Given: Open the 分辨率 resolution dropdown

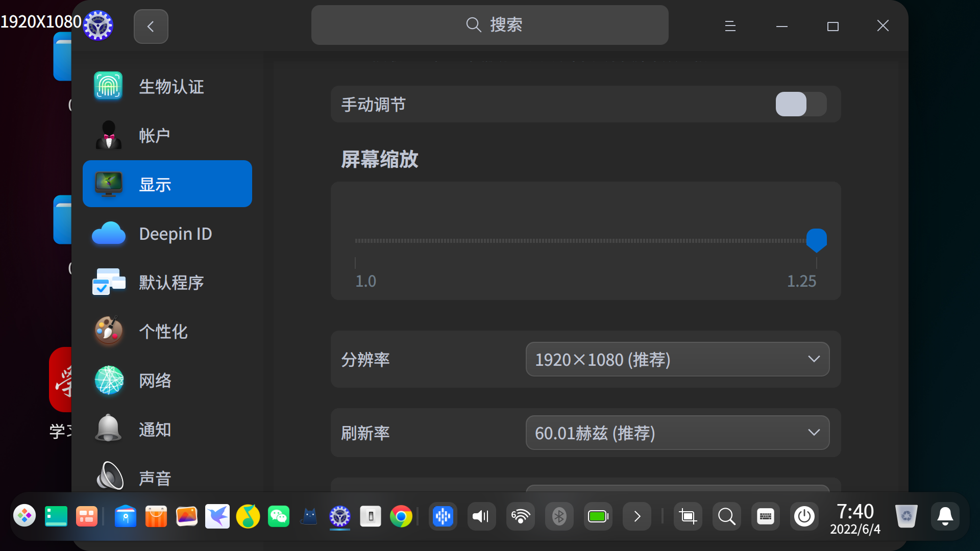Looking at the screenshot, I should tap(677, 359).
